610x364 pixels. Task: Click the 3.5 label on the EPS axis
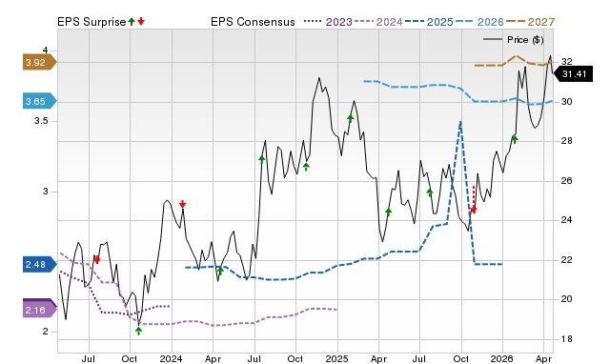[41, 121]
